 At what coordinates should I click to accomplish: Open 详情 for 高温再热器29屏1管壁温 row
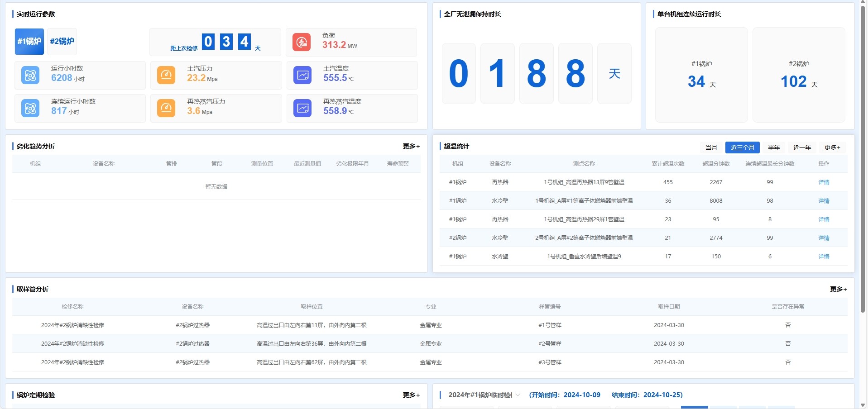point(824,219)
